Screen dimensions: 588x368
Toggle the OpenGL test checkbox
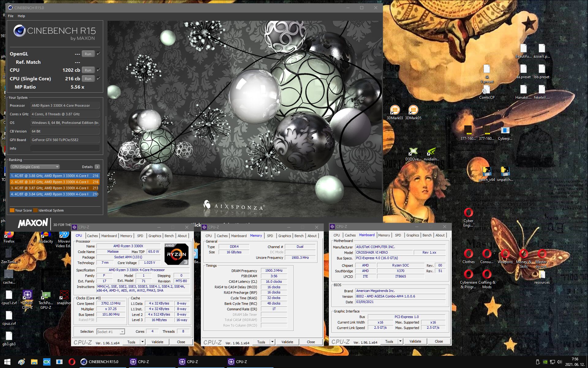pyautogui.click(x=98, y=54)
